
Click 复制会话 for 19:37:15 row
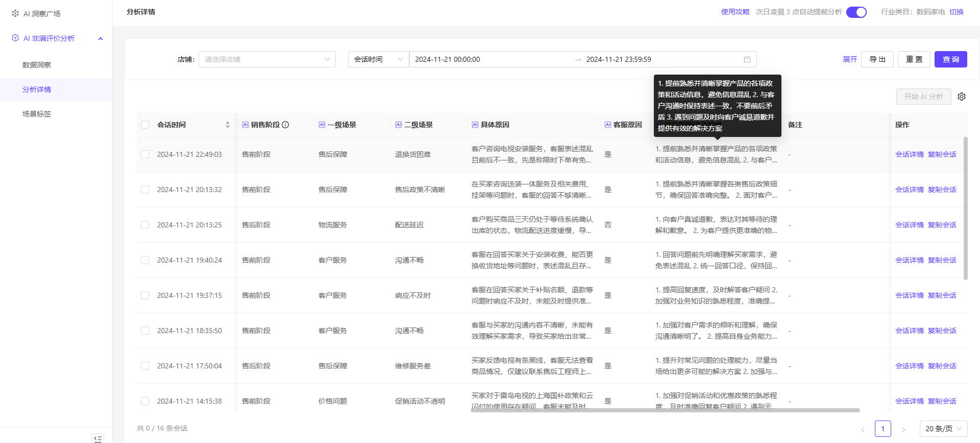click(942, 295)
